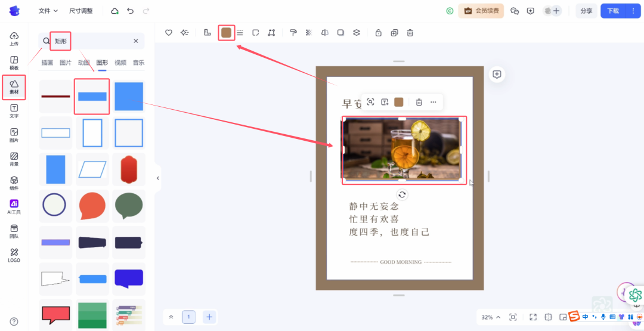Screen dimensions: 644x331
Task: Open the floating toolbar more options
Action: pos(434,102)
